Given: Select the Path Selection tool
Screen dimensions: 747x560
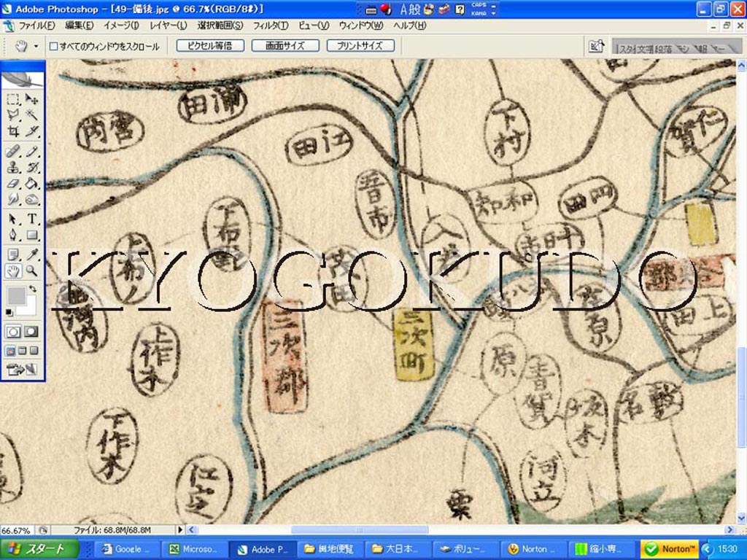Looking at the screenshot, I should (x=13, y=219).
